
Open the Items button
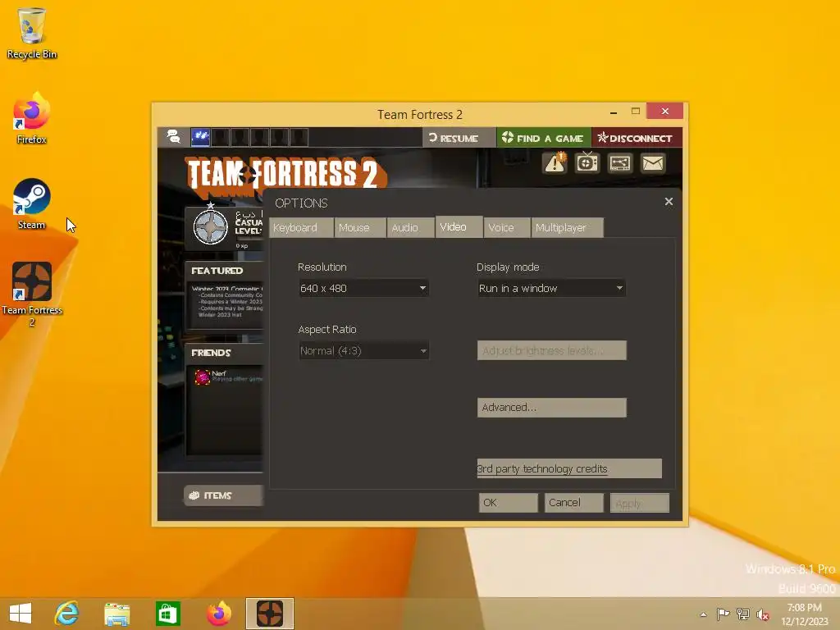(223, 495)
